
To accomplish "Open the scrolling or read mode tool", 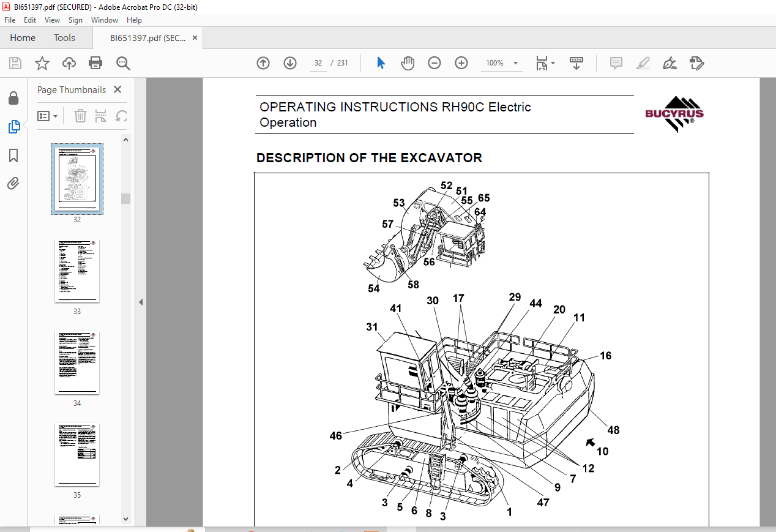I will click(576, 63).
